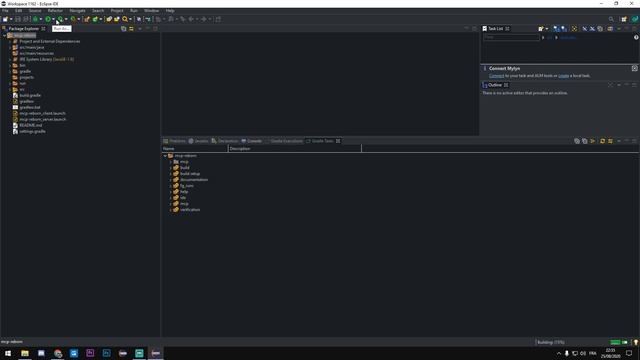
Task: Click the New Java Class icon
Action: (x=95, y=19)
